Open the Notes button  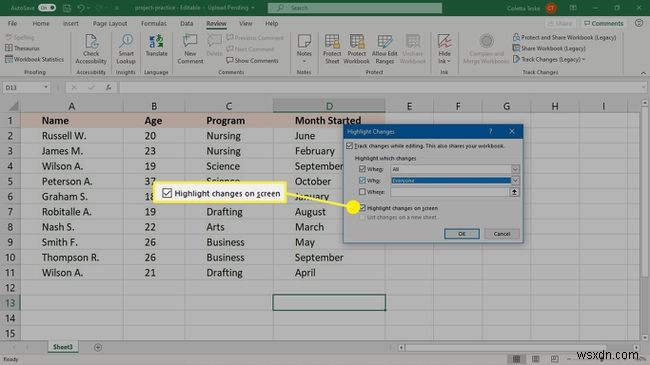304,49
